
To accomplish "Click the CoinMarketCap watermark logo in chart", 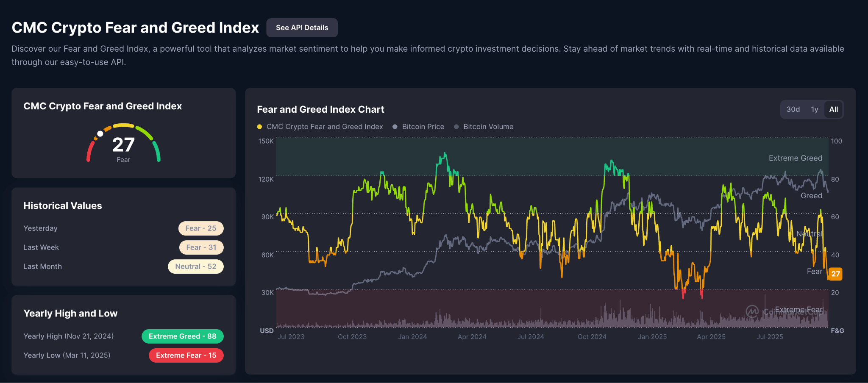I will tap(753, 312).
